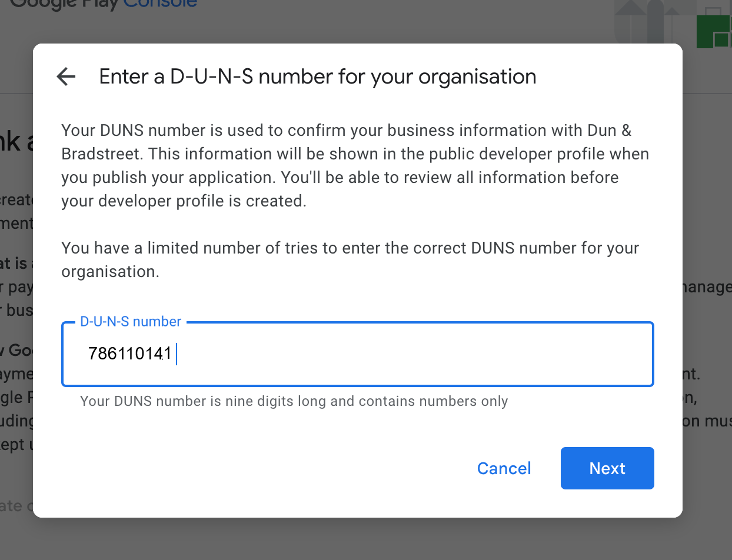The height and width of the screenshot is (560, 732).
Task: Click the heading "Enter a D-U-N-S number for your organisation"
Action: click(318, 77)
